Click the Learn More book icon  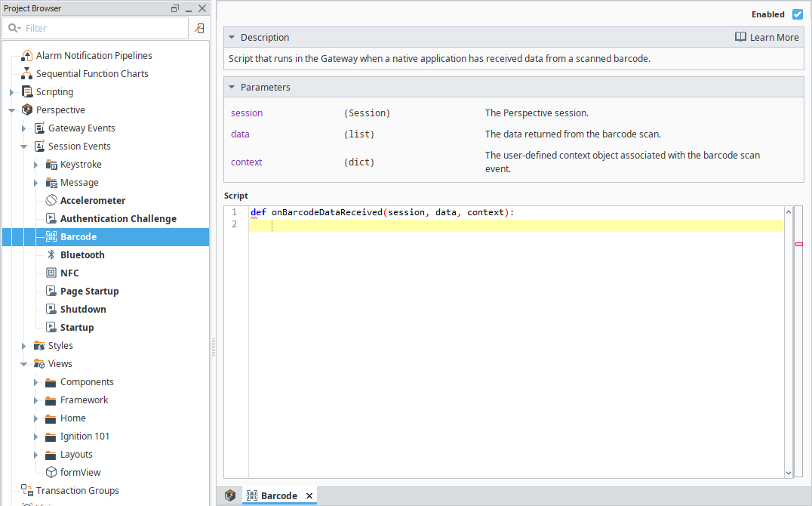click(740, 37)
